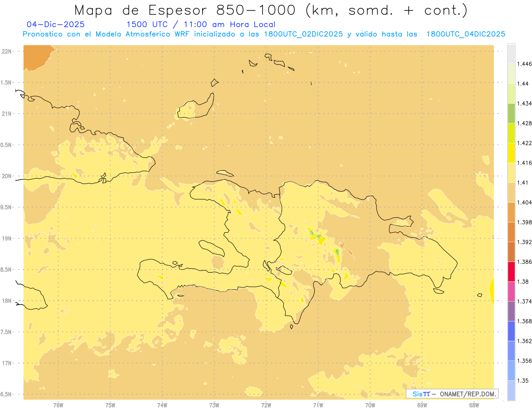
Task: Click the color bar label 1.44
Action: [523, 83]
